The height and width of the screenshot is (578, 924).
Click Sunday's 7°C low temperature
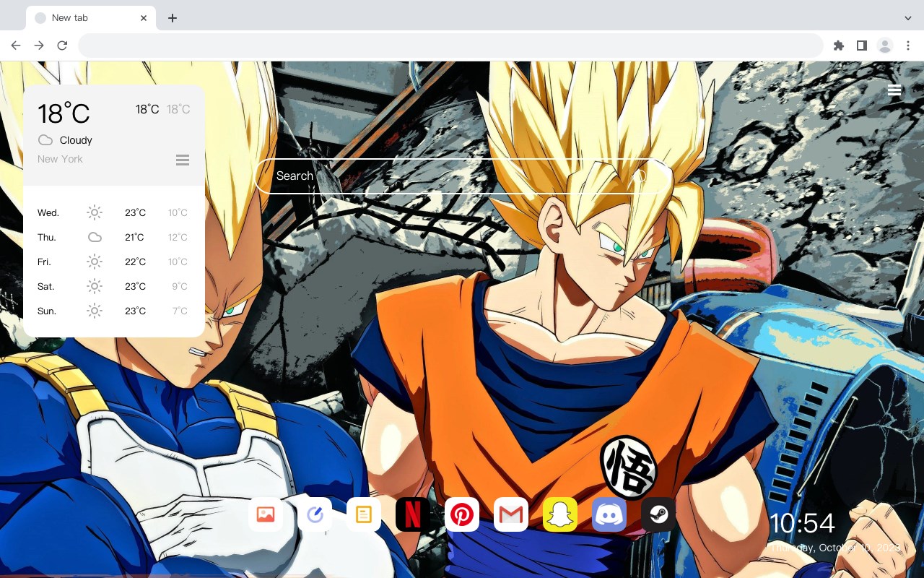(180, 311)
